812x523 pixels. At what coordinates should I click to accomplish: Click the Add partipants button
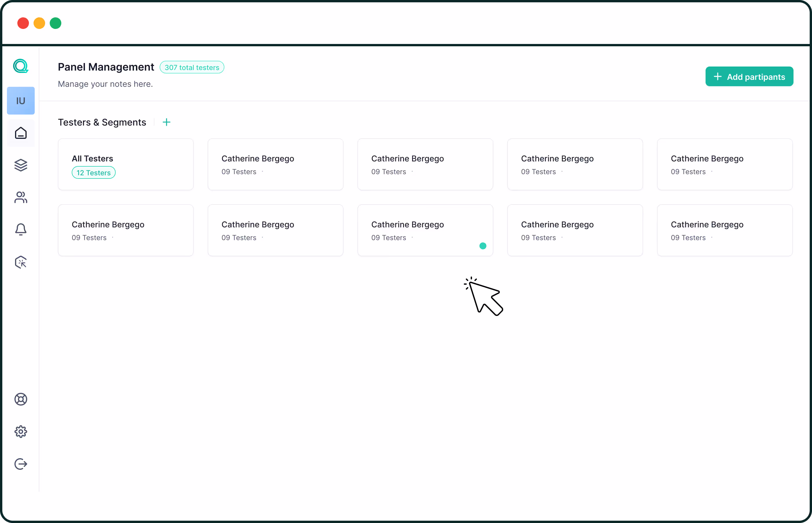tap(749, 77)
